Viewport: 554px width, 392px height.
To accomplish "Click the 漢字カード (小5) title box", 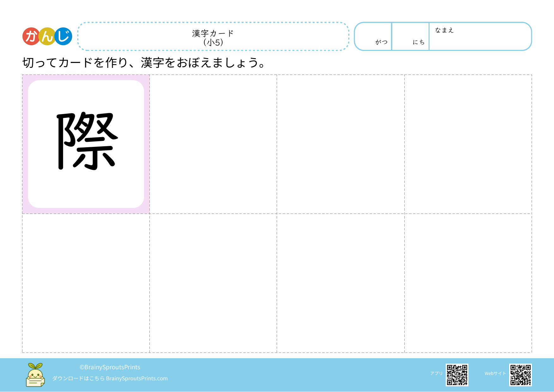I will (213, 37).
